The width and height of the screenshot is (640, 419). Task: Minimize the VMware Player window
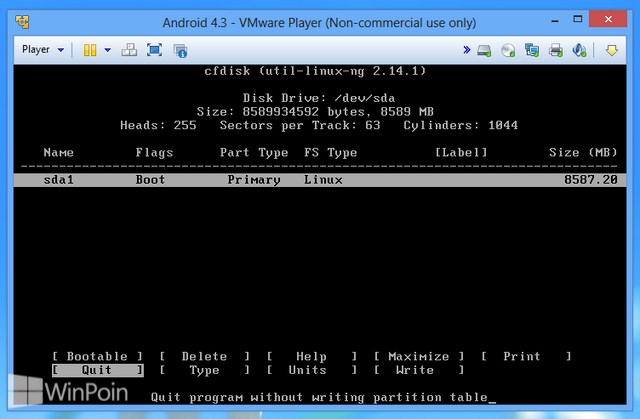pos(555,20)
